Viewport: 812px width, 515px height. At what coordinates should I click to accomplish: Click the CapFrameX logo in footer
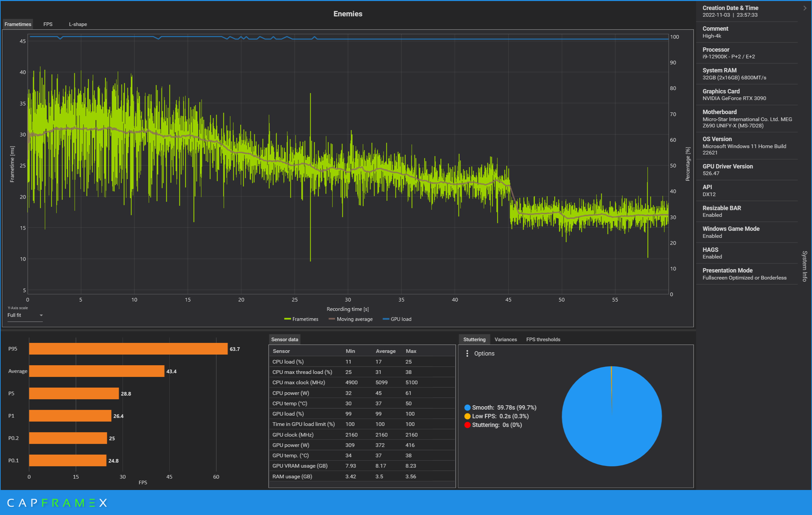tap(57, 503)
